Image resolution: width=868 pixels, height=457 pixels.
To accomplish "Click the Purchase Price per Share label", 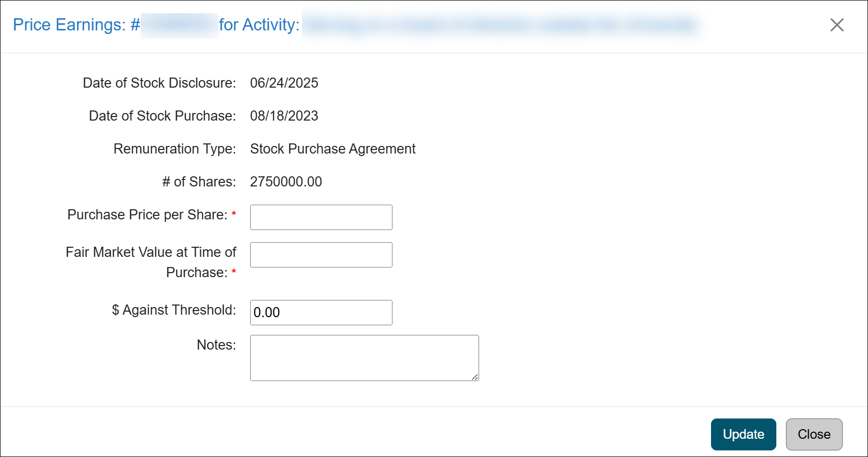I will pyautogui.click(x=146, y=214).
